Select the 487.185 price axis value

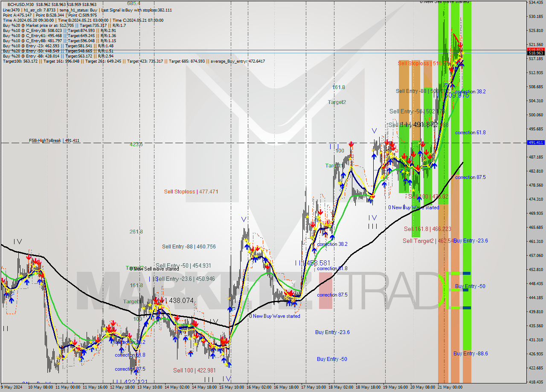(x=536, y=157)
